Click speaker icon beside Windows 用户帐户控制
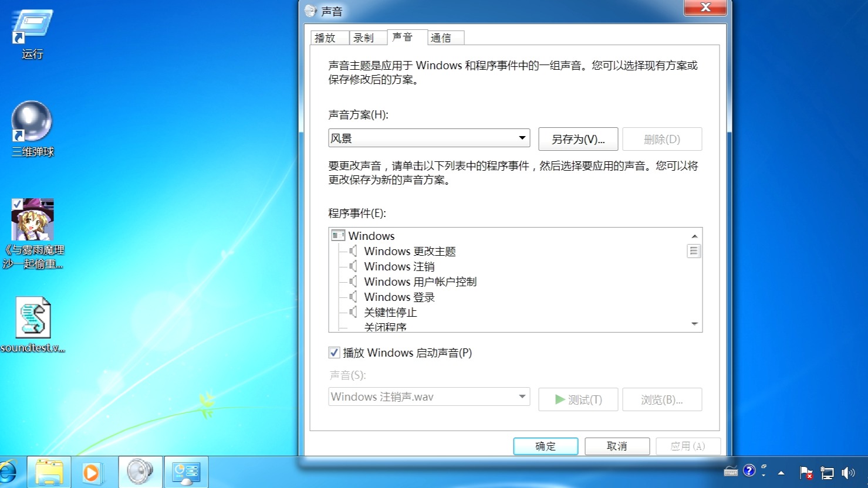This screenshot has width=868, height=488. pos(353,282)
